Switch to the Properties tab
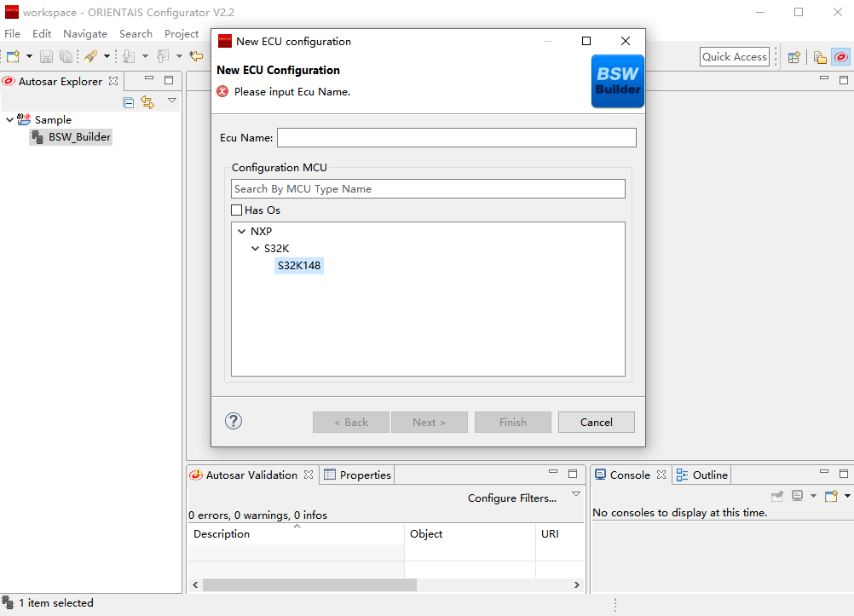This screenshot has height=616, width=854. coord(357,475)
